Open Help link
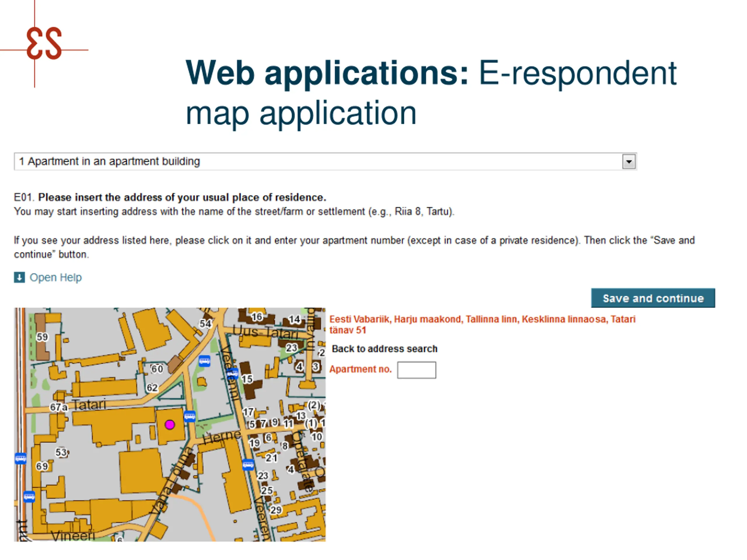Image resolution: width=747 pixels, height=560 pixels. [56, 277]
